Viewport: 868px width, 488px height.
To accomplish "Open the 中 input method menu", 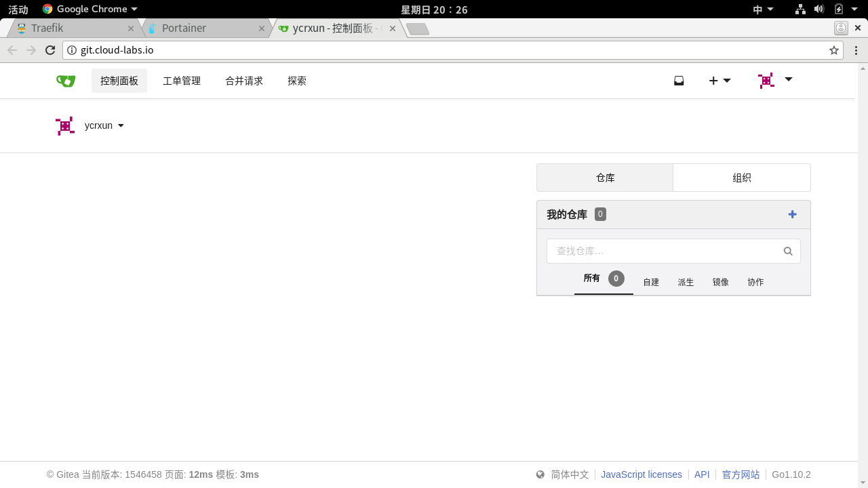I will (x=764, y=9).
